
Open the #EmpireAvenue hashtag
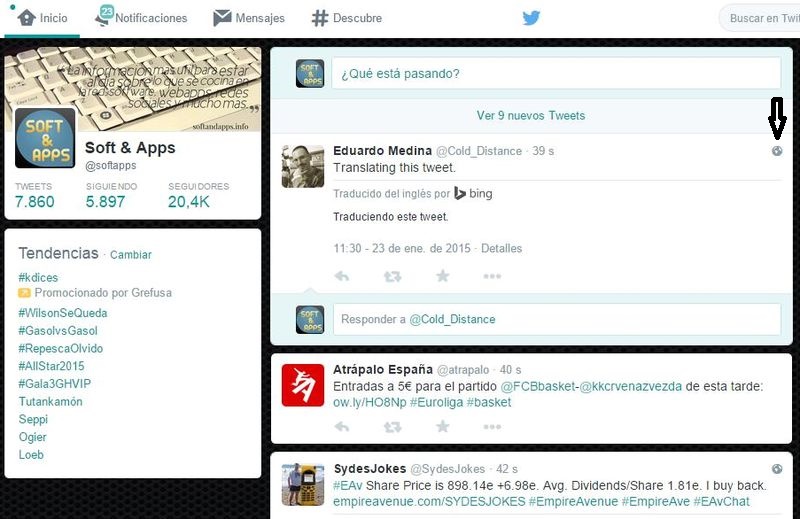coord(573,502)
